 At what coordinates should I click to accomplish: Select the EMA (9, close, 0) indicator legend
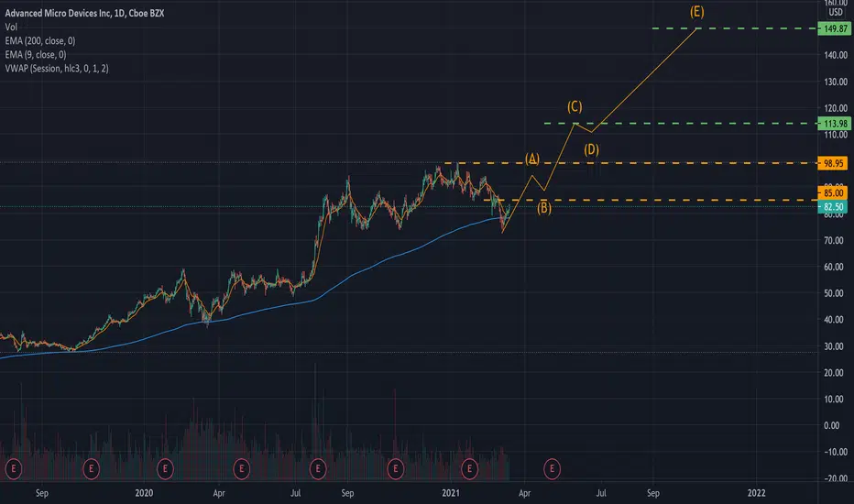tap(36, 54)
